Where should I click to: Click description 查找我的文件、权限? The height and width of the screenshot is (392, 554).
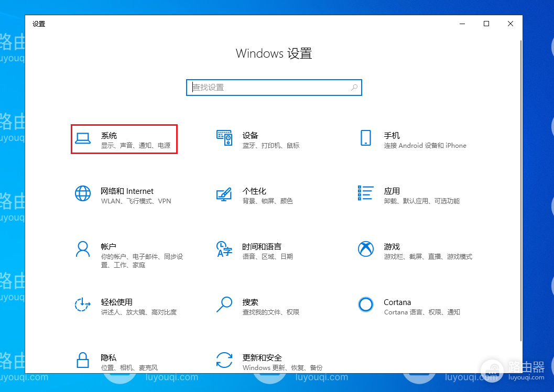click(271, 312)
